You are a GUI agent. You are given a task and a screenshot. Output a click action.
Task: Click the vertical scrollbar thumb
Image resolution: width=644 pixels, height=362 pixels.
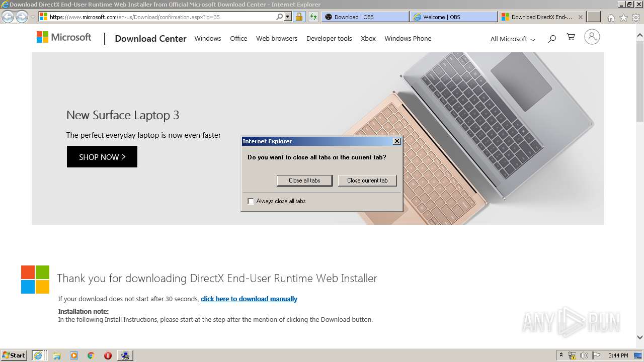pyautogui.click(x=640, y=80)
